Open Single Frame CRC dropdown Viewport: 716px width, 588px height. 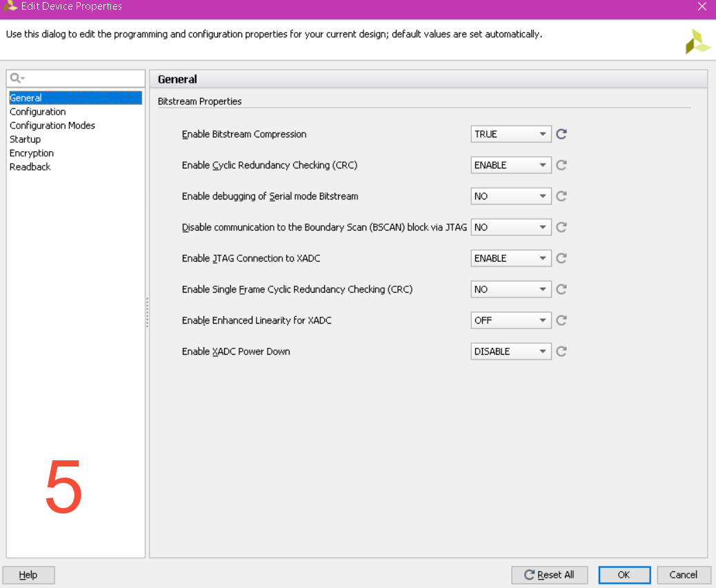[x=511, y=289]
